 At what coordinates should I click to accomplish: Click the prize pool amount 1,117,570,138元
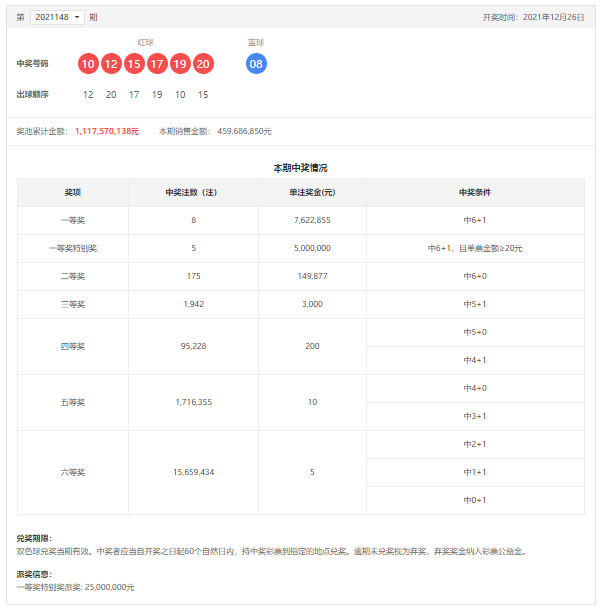106,131
